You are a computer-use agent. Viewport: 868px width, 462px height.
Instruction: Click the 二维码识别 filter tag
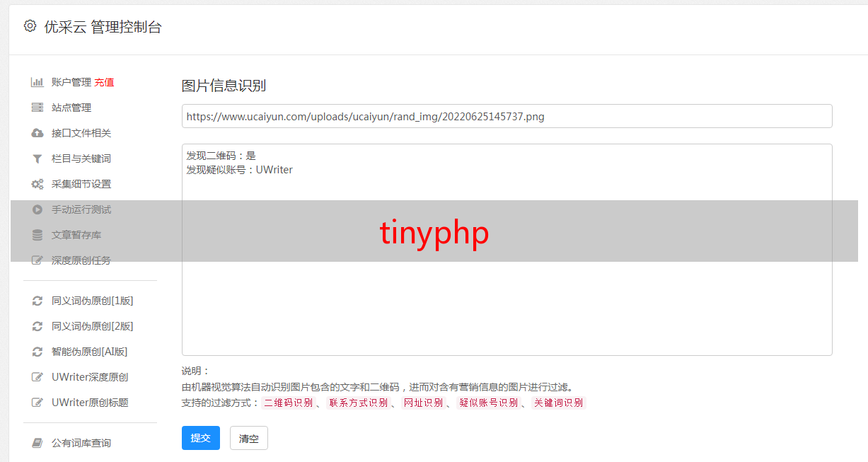coord(288,403)
